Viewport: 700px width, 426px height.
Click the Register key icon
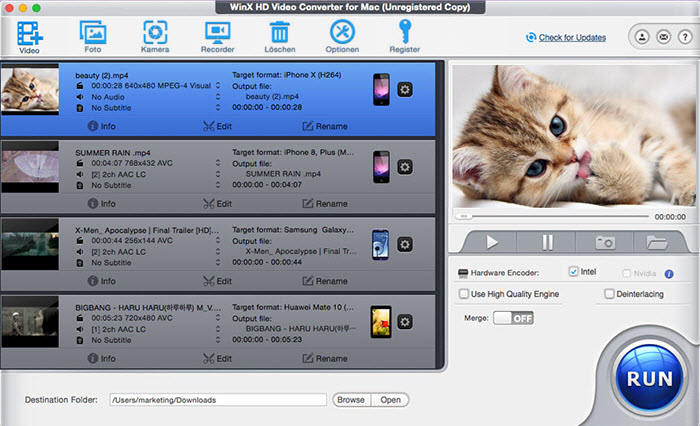[404, 32]
